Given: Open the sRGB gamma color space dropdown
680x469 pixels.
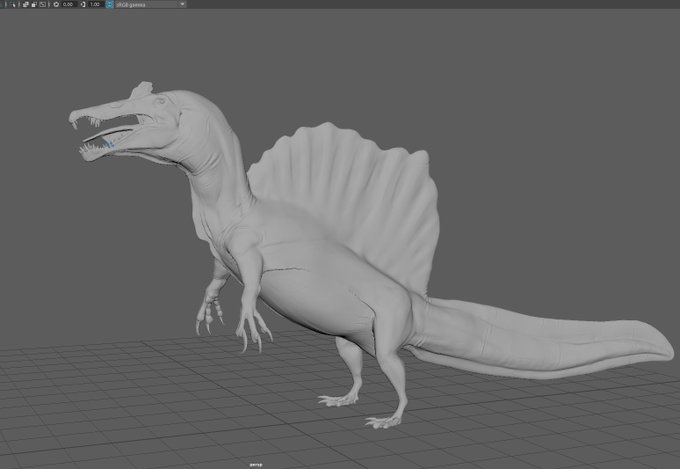Looking at the screenshot, I should [x=150, y=4].
